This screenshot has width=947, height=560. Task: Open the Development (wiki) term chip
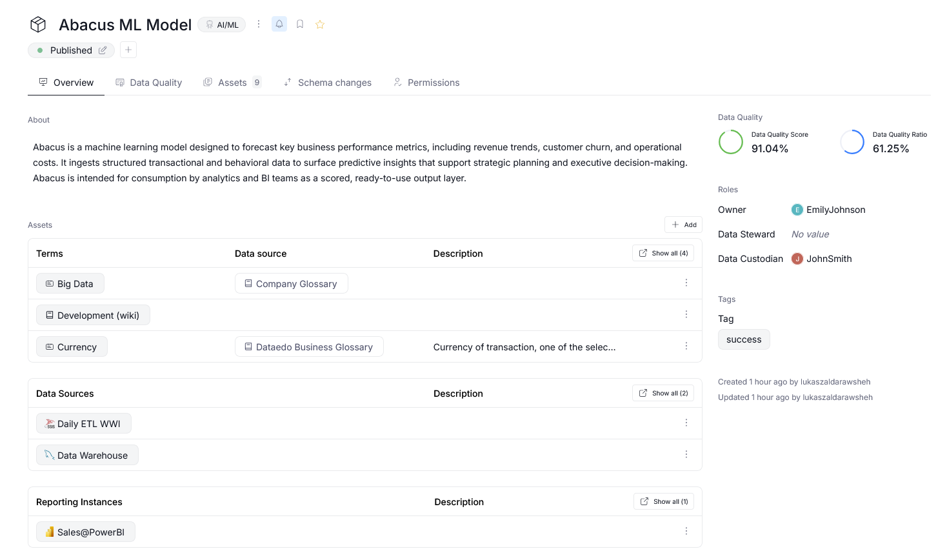point(93,315)
